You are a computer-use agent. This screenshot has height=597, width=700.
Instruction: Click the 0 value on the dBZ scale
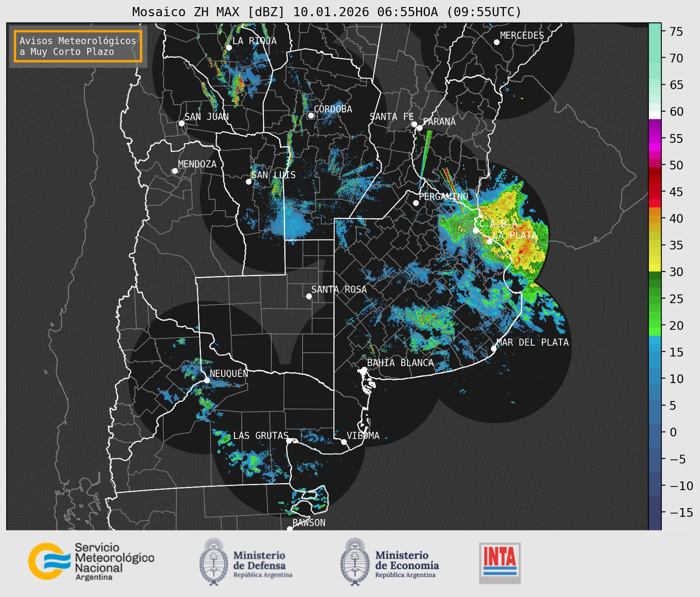pyautogui.click(x=673, y=433)
